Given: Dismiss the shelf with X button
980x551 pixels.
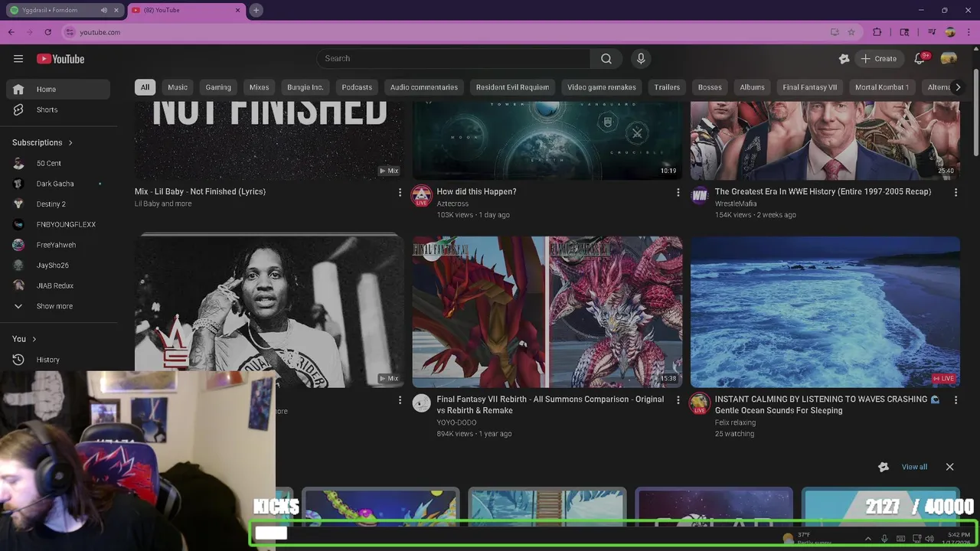Looking at the screenshot, I should [x=949, y=467].
